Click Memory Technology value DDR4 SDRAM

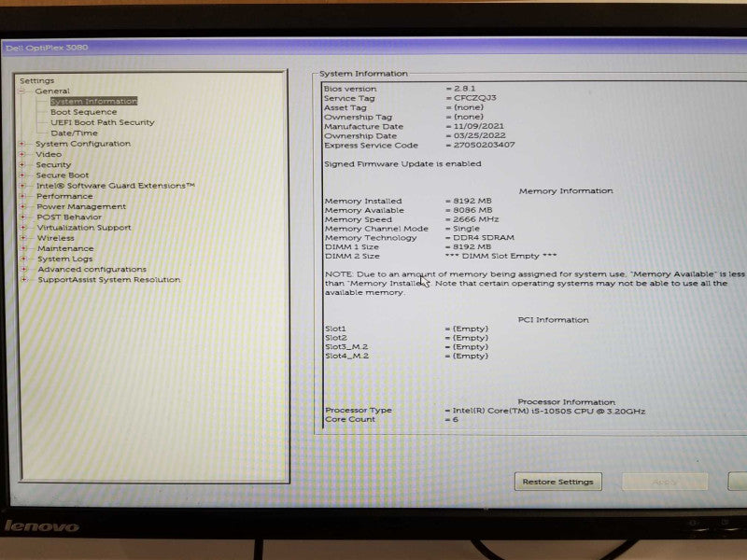click(x=484, y=238)
